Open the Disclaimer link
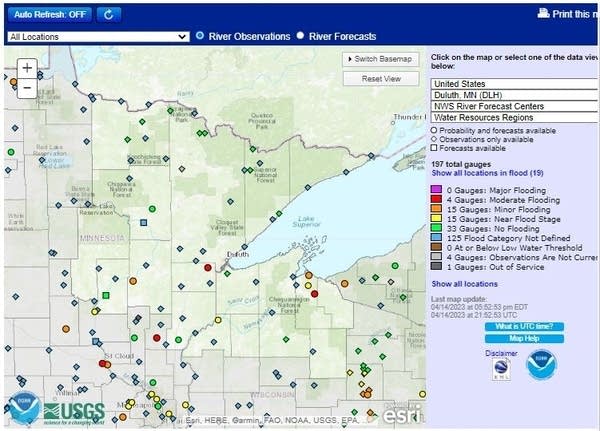The width and height of the screenshot is (600, 431). 501,353
